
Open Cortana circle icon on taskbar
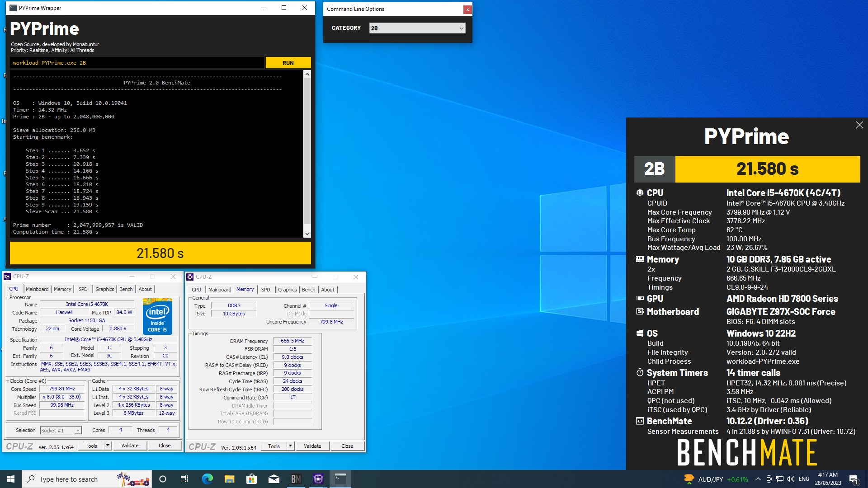click(163, 479)
